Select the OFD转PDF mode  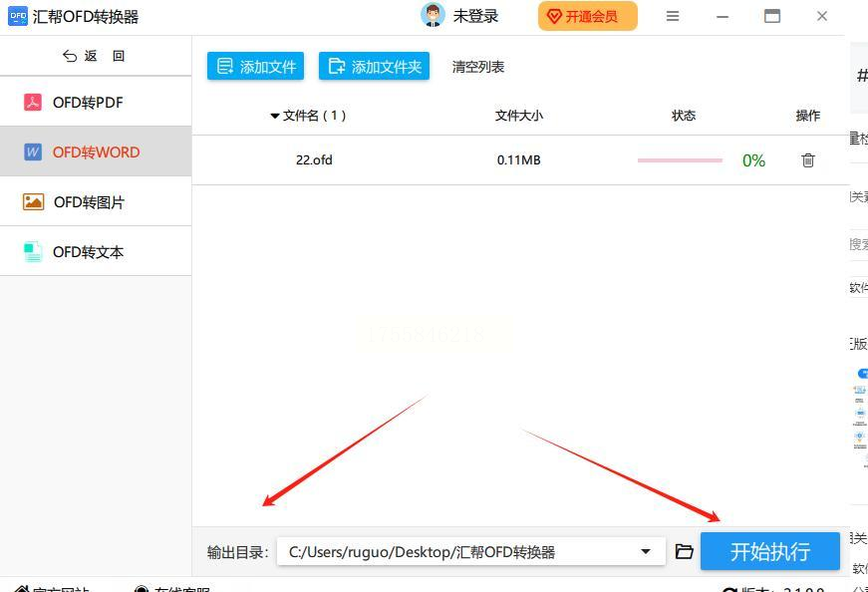96,102
